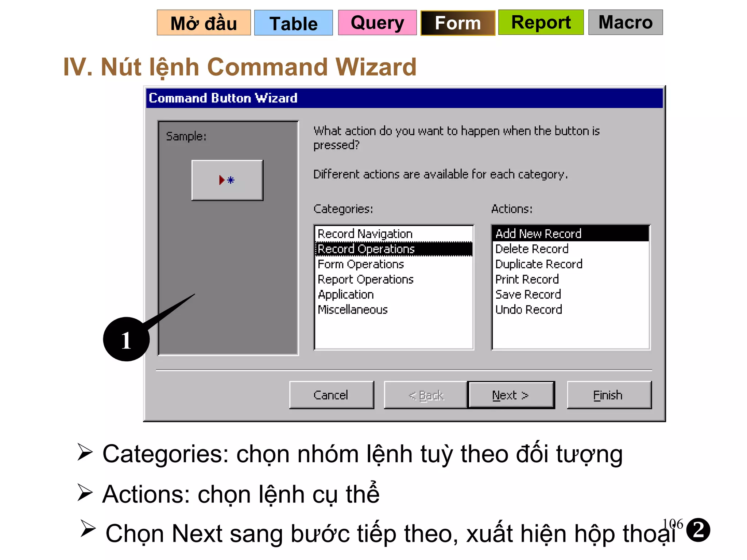Open the Report tab
This screenshot has height=560, width=747.
tap(541, 23)
